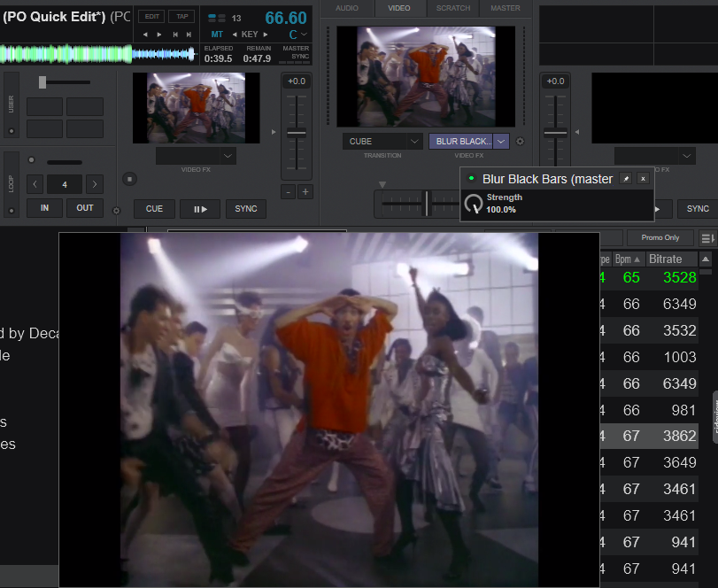Viewport: 718px width, 588px height.
Task: Switch to the VIDEO mixer tab
Action: pyautogui.click(x=398, y=8)
